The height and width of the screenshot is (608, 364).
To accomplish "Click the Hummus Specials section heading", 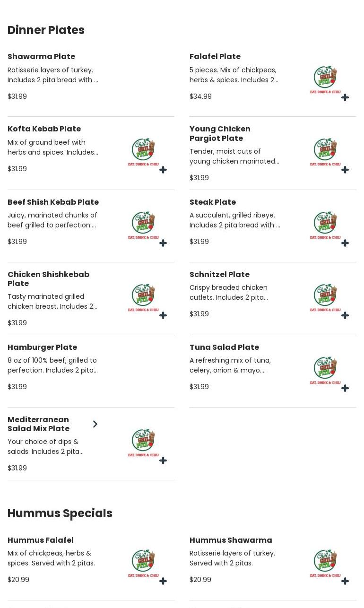I will tap(60, 513).
